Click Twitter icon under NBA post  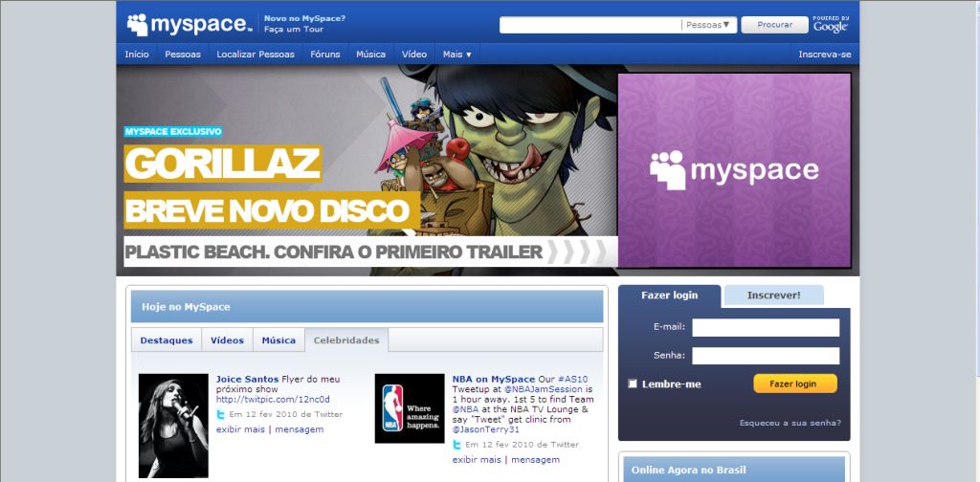[457, 445]
